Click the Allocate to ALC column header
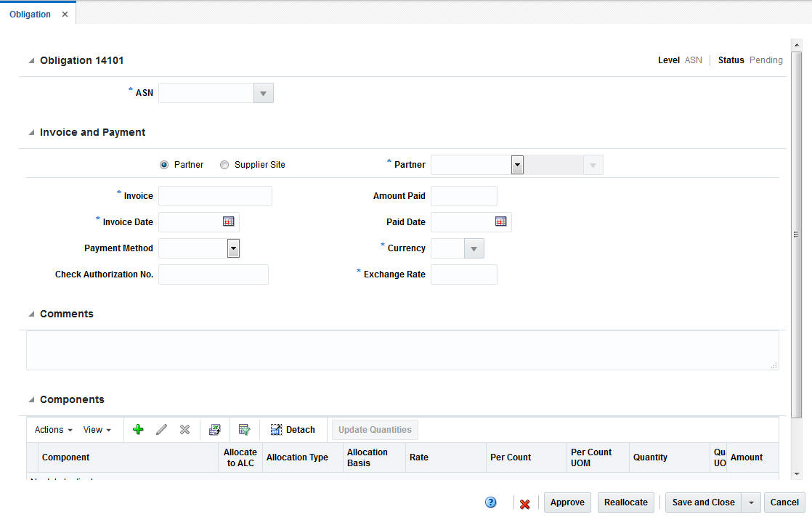 [240, 457]
